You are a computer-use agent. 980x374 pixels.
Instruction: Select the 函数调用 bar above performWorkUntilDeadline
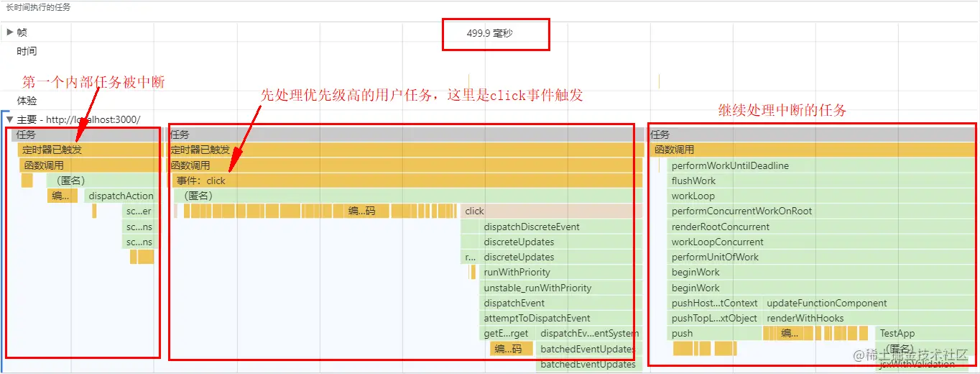tap(813, 150)
